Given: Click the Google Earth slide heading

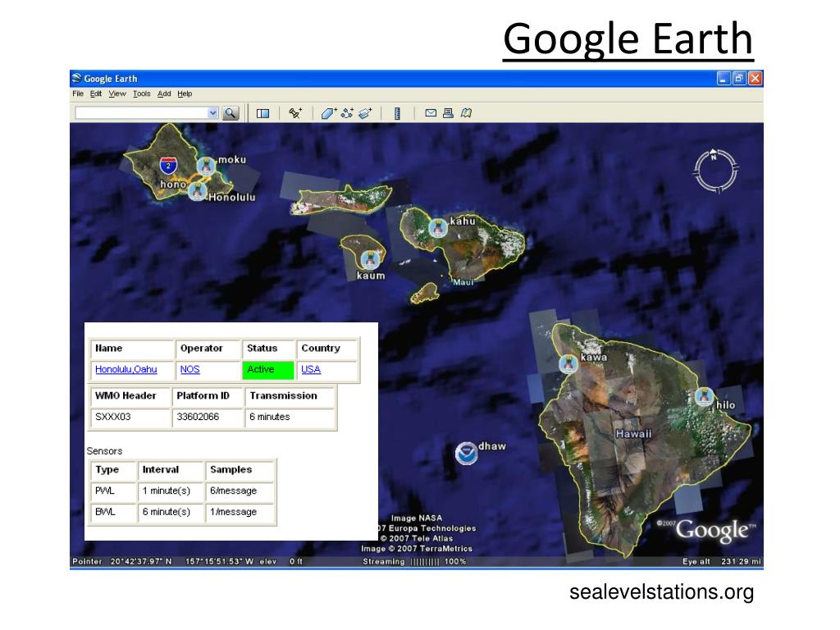Looking at the screenshot, I should pos(628,39).
